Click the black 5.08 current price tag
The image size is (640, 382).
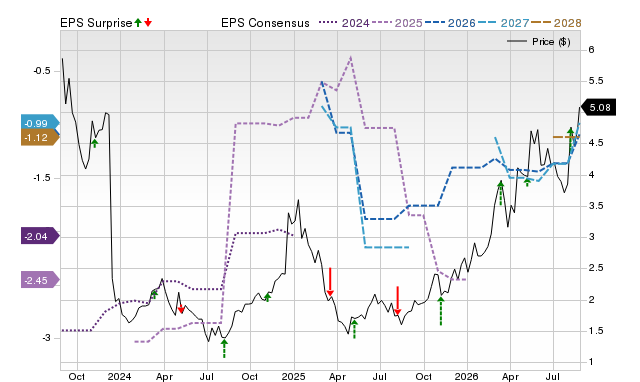(x=598, y=108)
